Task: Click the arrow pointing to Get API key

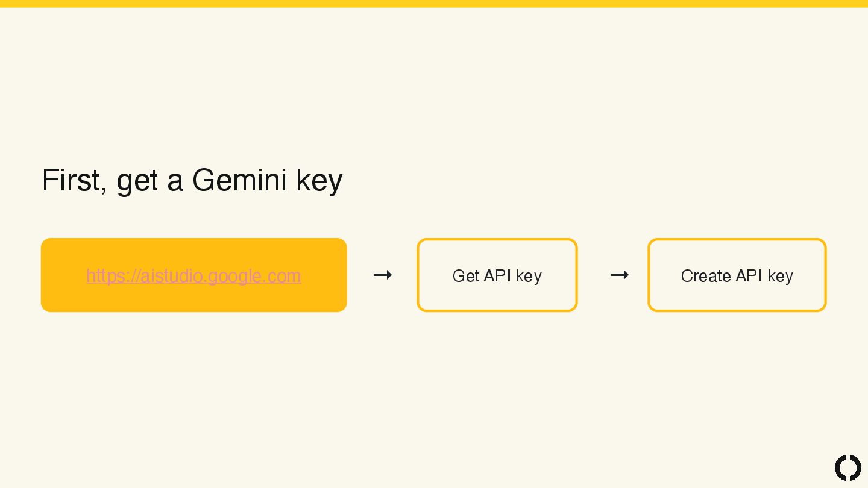Action: point(383,275)
